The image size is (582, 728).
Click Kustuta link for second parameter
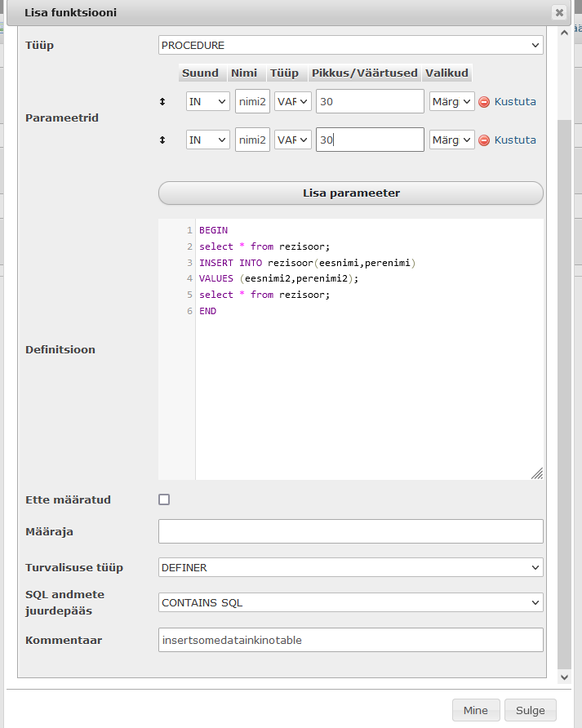515,140
